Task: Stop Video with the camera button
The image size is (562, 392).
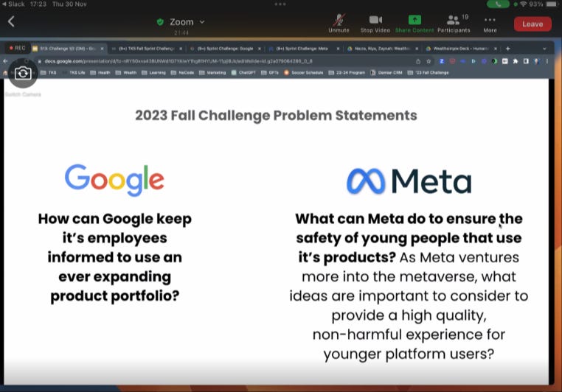Action: coord(375,24)
